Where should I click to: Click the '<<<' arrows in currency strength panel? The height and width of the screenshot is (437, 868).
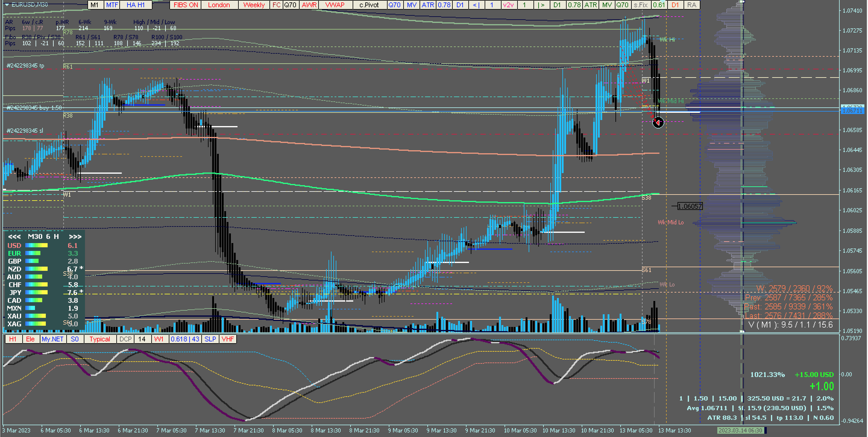tap(14, 237)
